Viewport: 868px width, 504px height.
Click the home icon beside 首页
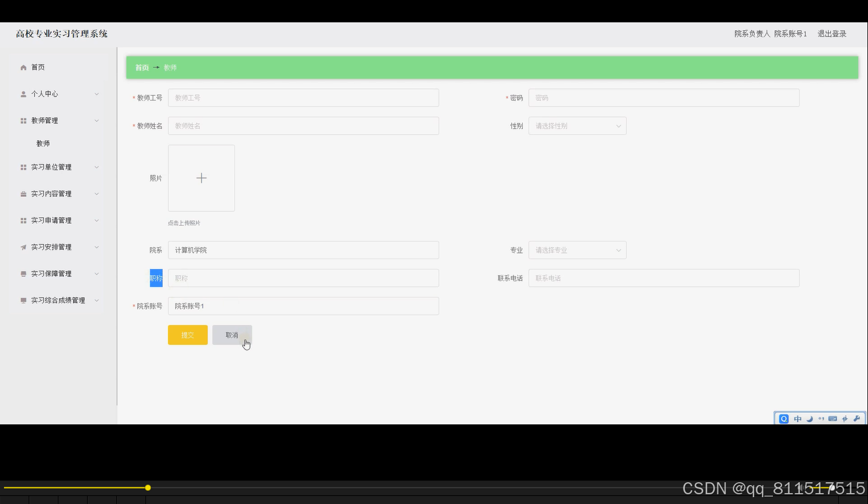23,68
